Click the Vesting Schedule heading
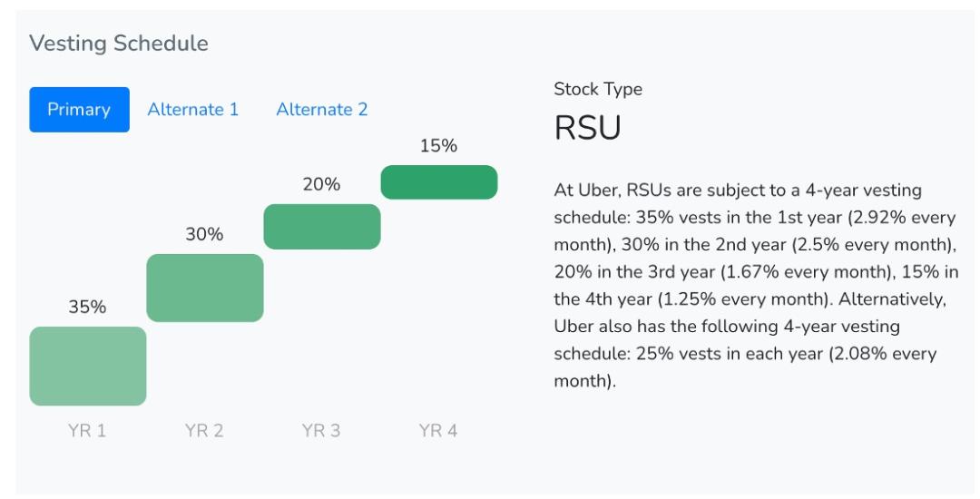The height and width of the screenshot is (499, 980). click(x=119, y=43)
